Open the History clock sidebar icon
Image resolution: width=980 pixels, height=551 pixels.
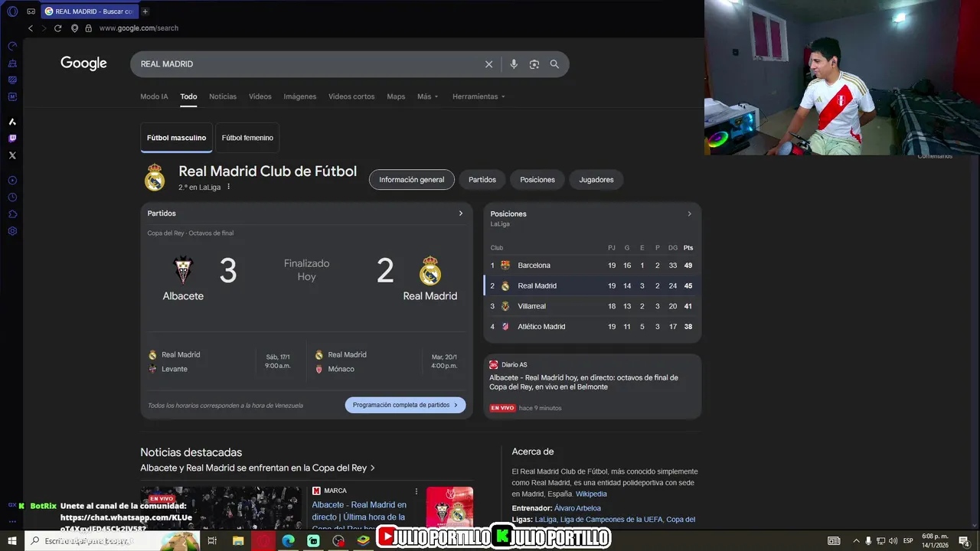[x=12, y=197]
